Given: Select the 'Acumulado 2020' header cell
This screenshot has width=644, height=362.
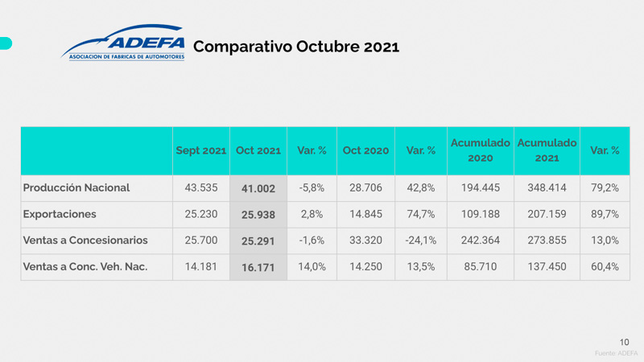Looking at the screenshot, I should [481, 150].
